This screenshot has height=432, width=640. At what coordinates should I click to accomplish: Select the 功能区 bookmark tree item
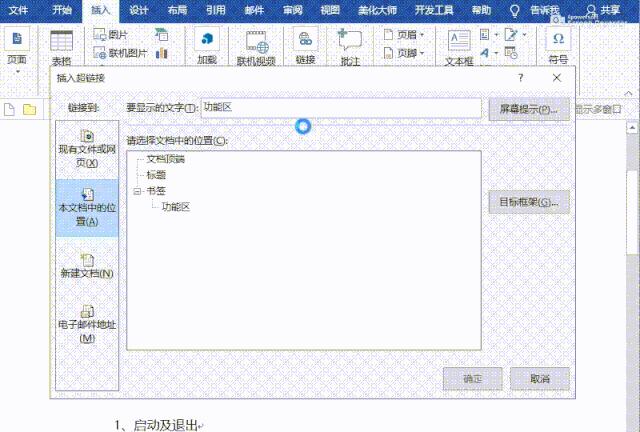click(176, 207)
